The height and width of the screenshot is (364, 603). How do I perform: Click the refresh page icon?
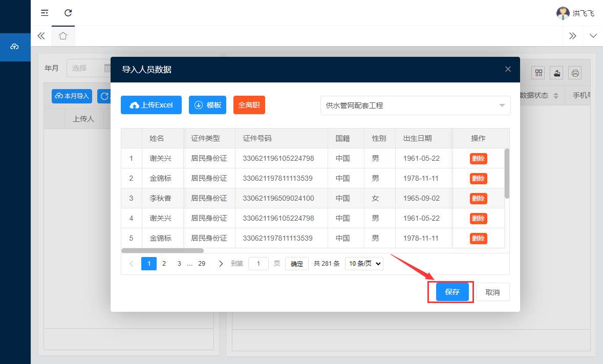[68, 13]
